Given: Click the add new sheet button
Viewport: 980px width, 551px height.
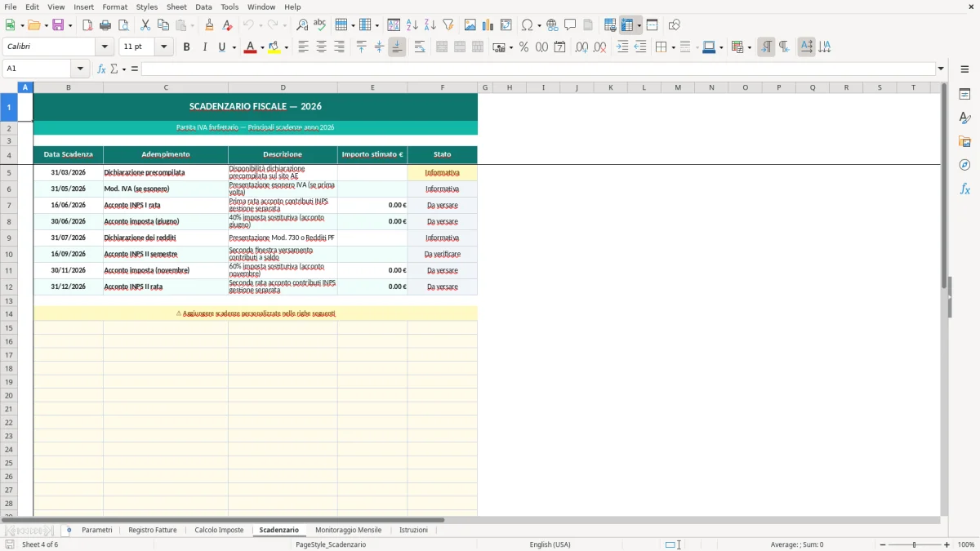Looking at the screenshot, I should point(69,530).
